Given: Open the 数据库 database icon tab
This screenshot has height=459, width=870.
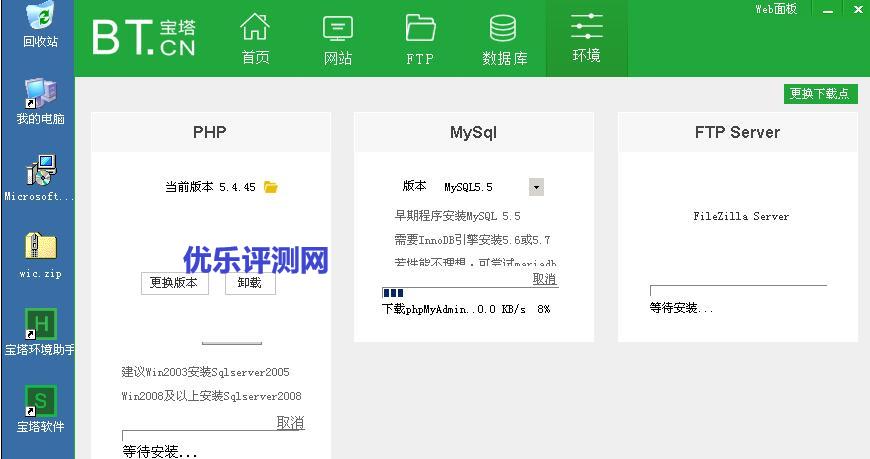Looking at the screenshot, I should 504,38.
